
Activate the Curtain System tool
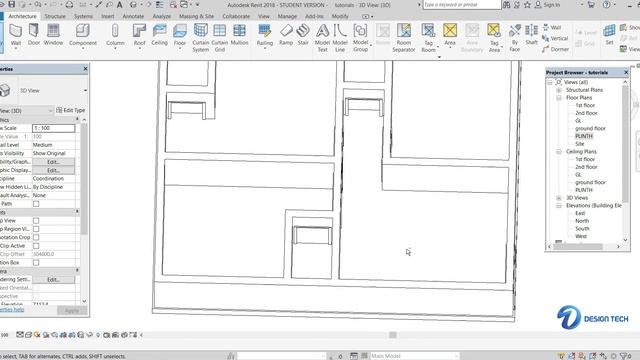point(200,38)
